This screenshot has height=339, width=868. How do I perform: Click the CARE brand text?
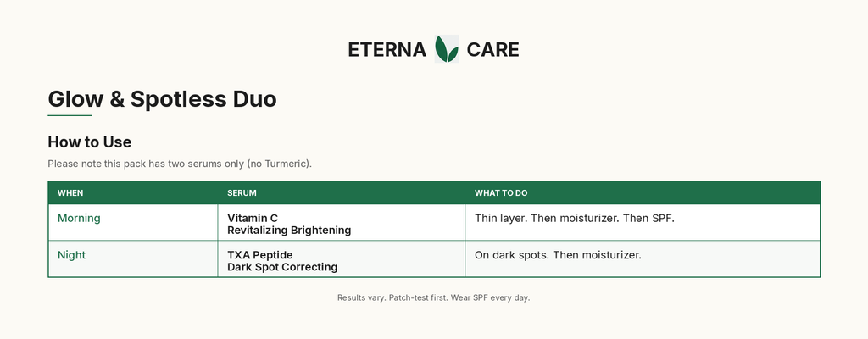pyautogui.click(x=492, y=50)
